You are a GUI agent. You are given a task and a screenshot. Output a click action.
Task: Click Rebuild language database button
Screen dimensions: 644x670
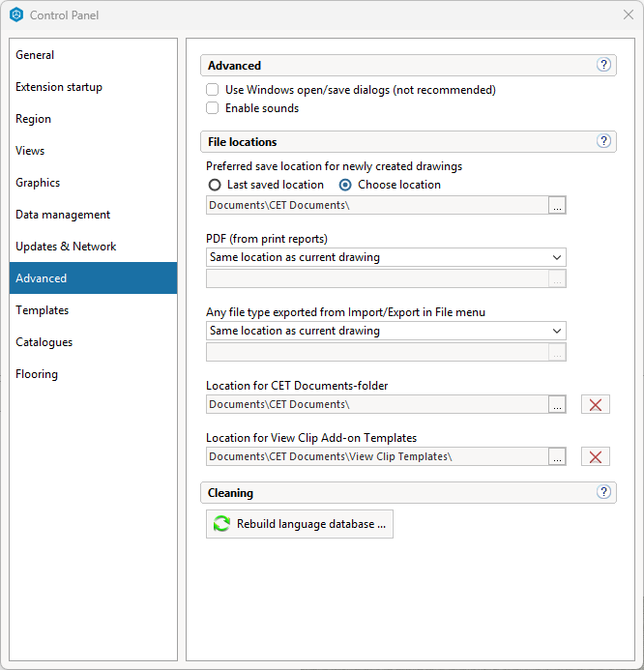coord(300,524)
